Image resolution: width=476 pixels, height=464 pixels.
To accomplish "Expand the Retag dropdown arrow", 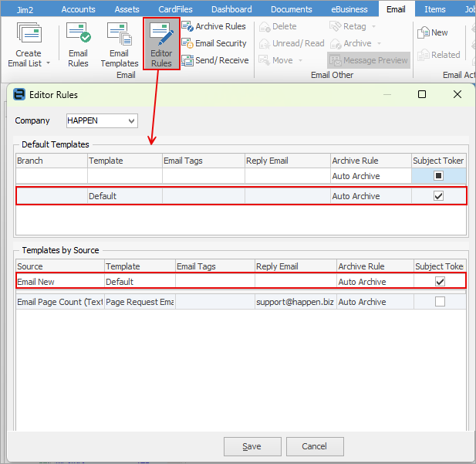I will click(x=373, y=27).
